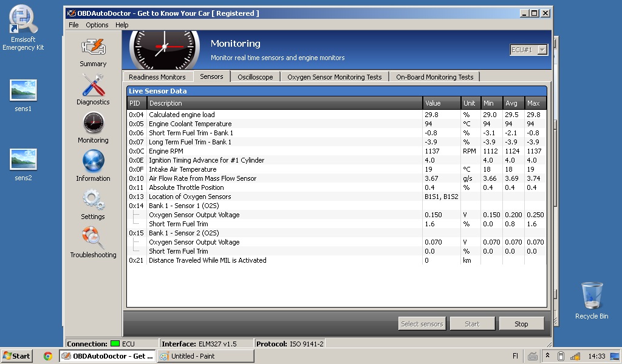This screenshot has width=622, height=364.
Task: Open the Options menu
Action: point(97,24)
